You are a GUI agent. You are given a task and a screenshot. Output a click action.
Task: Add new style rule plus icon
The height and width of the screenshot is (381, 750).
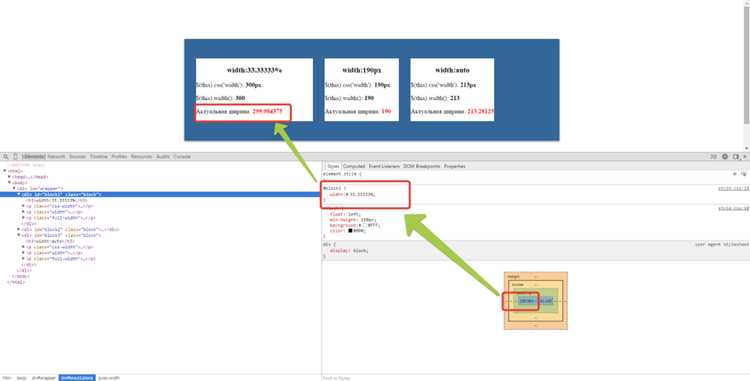click(735, 174)
